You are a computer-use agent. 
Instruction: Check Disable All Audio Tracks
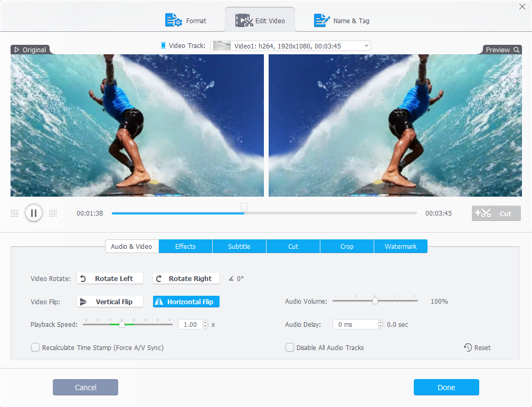289,348
